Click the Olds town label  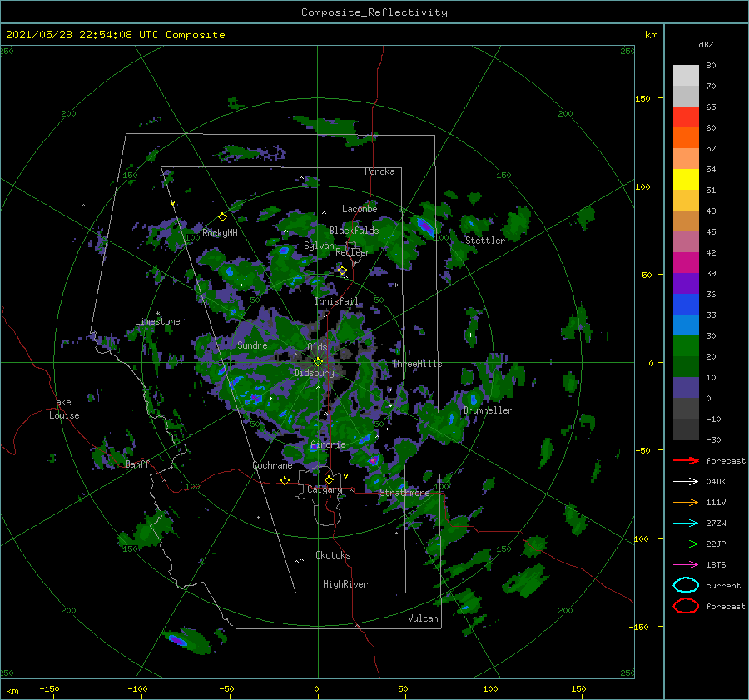point(317,347)
